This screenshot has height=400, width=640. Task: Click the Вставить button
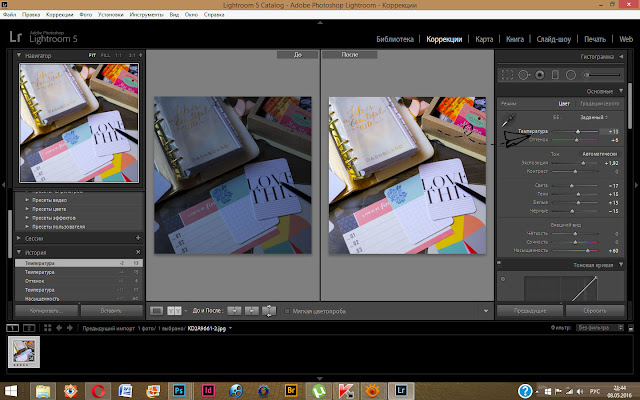pos(111,311)
